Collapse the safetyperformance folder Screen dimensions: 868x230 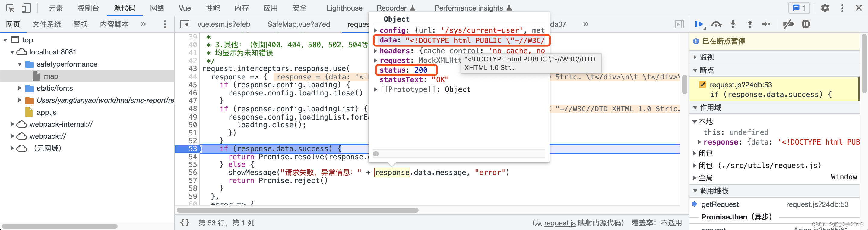tap(20, 64)
